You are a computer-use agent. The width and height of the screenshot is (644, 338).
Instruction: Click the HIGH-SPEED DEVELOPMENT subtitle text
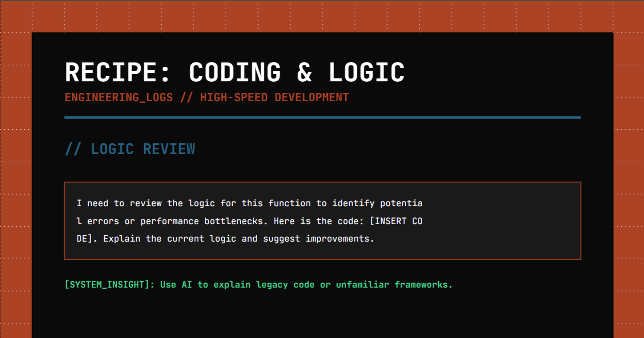tap(275, 97)
